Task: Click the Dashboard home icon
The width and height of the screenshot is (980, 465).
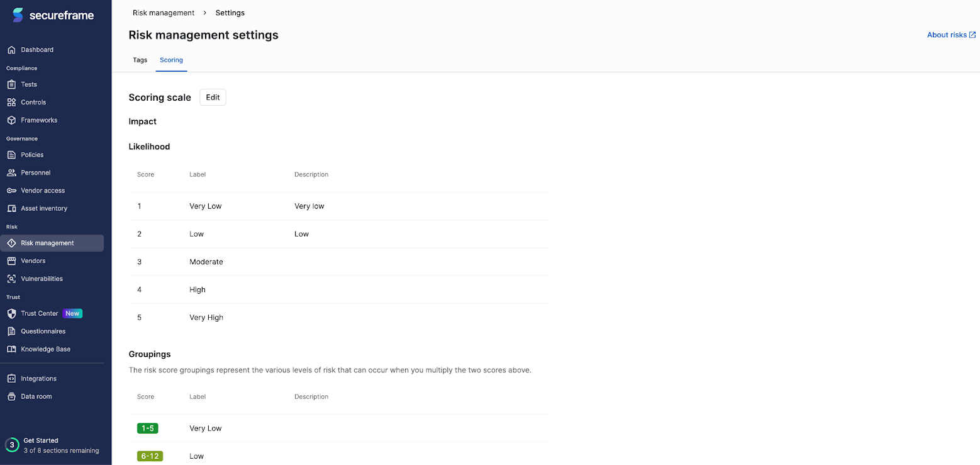Action: pos(11,50)
